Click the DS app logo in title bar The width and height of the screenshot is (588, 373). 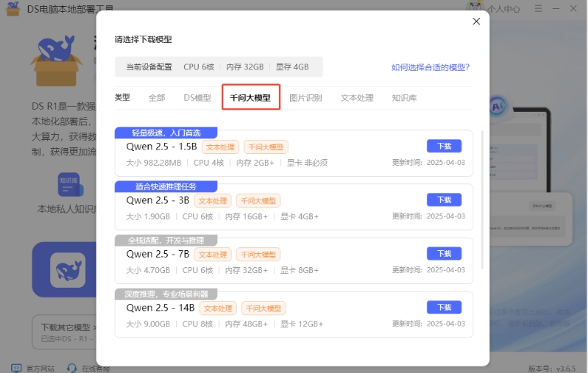13,8
